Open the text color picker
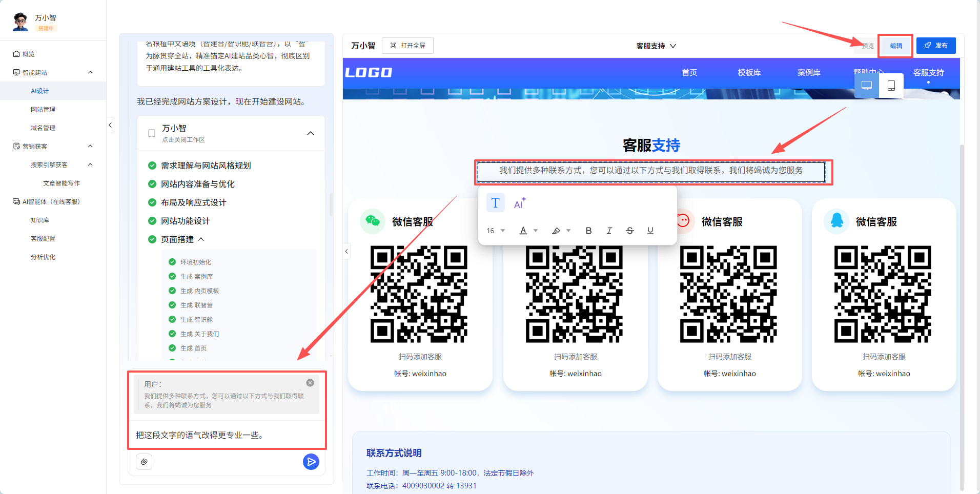 pos(528,231)
